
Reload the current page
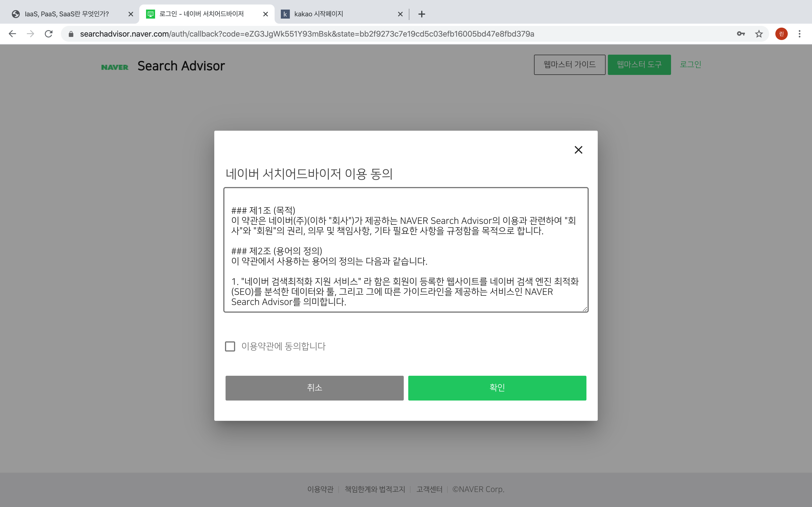49,34
